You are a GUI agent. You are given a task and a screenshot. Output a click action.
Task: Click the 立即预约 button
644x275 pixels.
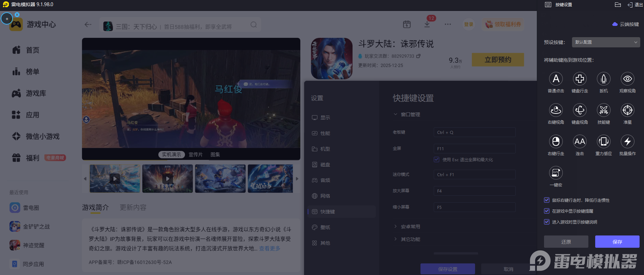click(x=498, y=60)
